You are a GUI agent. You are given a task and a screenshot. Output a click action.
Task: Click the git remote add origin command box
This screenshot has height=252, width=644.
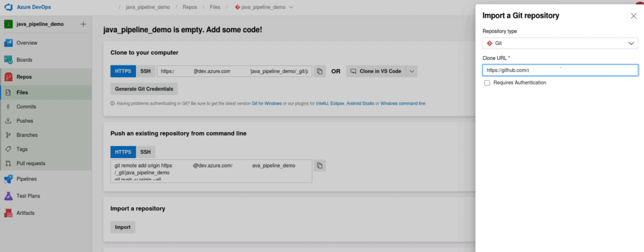pyautogui.click(x=211, y=171)
